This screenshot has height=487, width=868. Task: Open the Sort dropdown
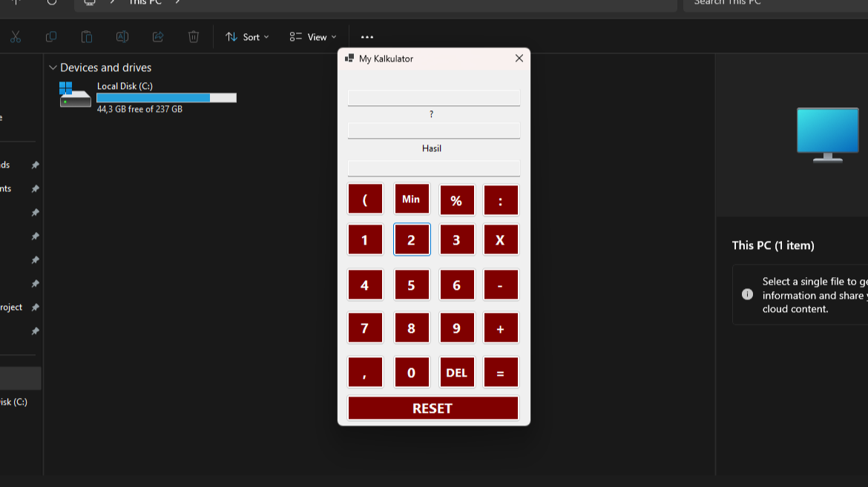tap(247, 37)
